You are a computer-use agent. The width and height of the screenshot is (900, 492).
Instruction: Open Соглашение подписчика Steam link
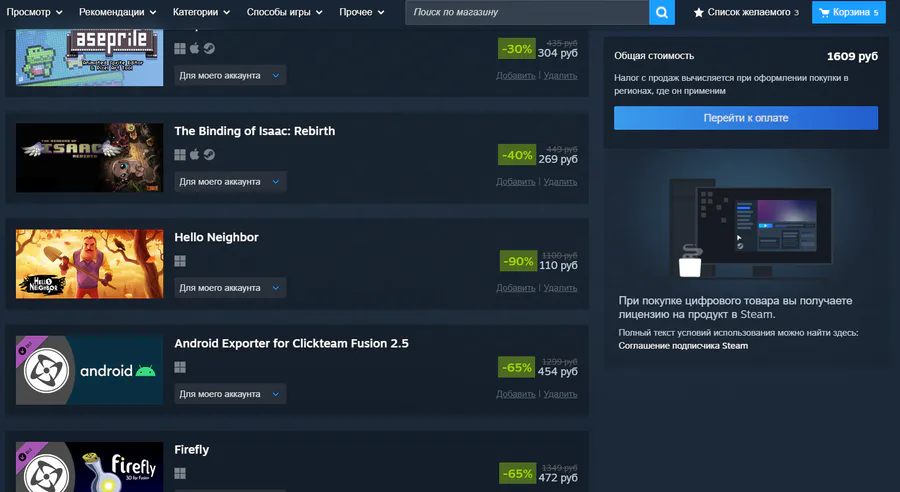point(683,346)
